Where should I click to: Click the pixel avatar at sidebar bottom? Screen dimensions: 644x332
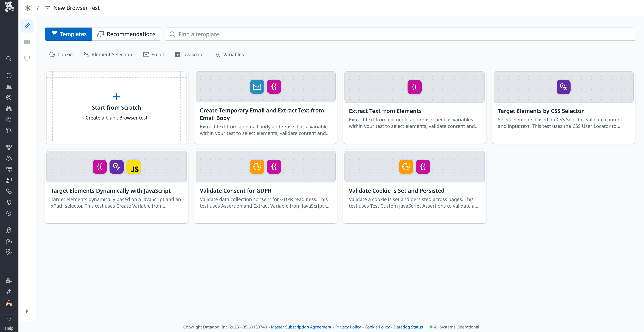tap(9, 303)
